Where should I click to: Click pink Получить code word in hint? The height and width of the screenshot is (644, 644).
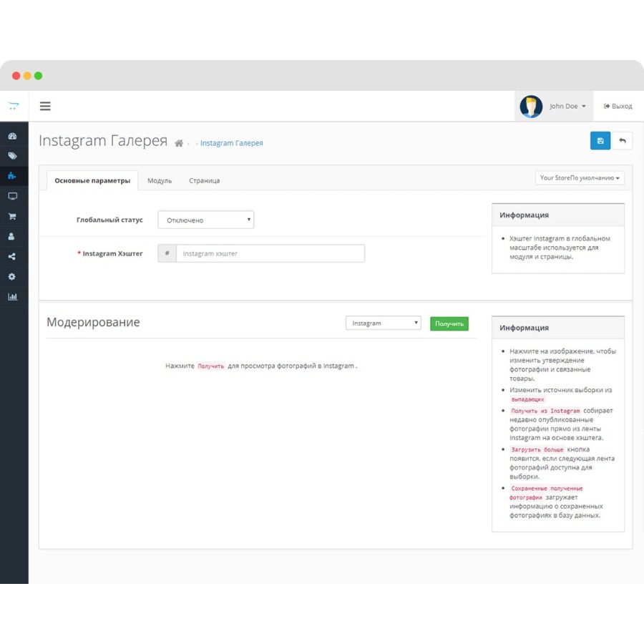pos(210,366)
